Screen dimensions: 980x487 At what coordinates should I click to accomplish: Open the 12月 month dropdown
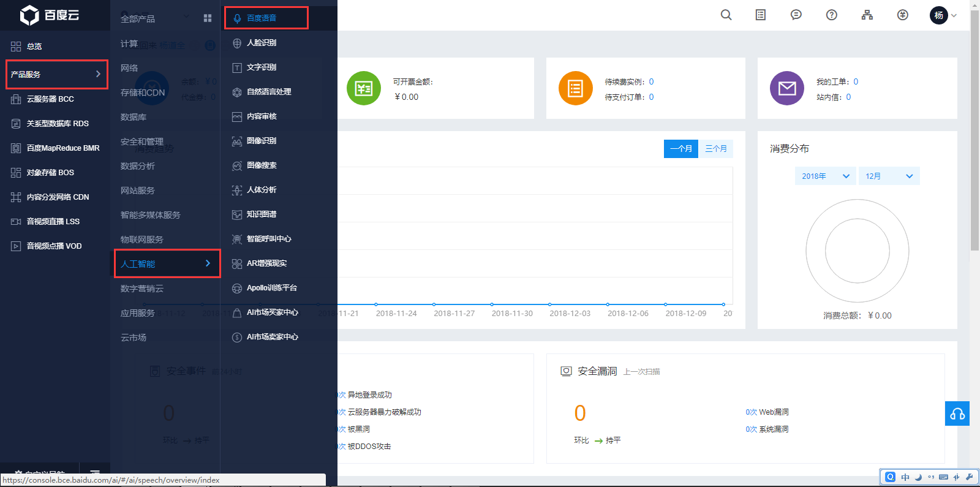point(889,176)
